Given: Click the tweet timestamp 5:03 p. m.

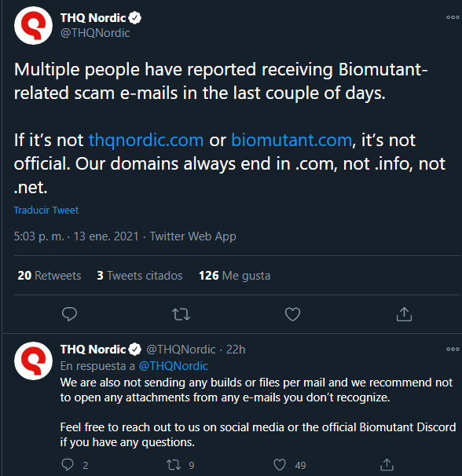Looking at the screenshot, I should point(39,236).
